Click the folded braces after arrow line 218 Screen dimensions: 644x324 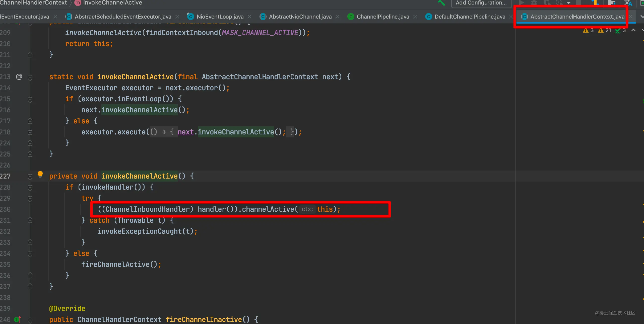(172, 132)
